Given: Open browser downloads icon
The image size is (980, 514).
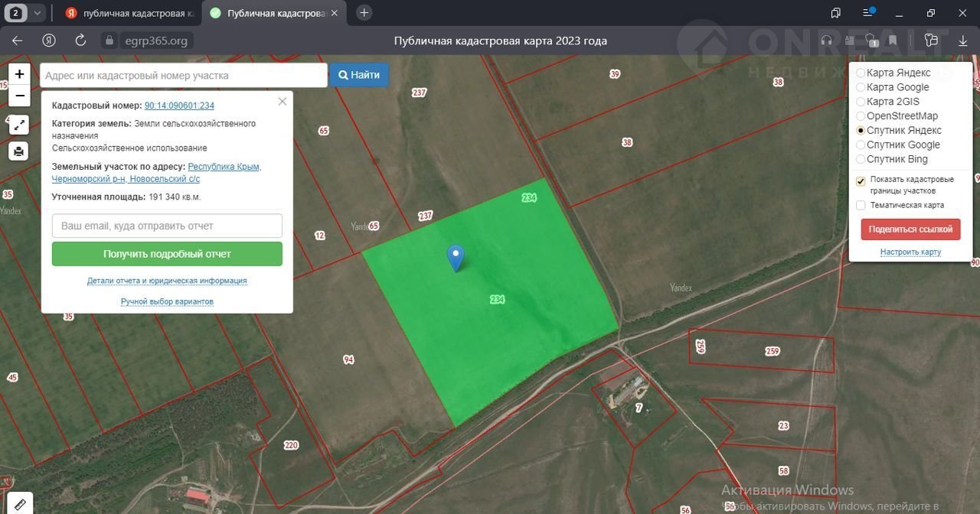Looking at the screenshot, I should pyautogui.click(x=963, y=41).
